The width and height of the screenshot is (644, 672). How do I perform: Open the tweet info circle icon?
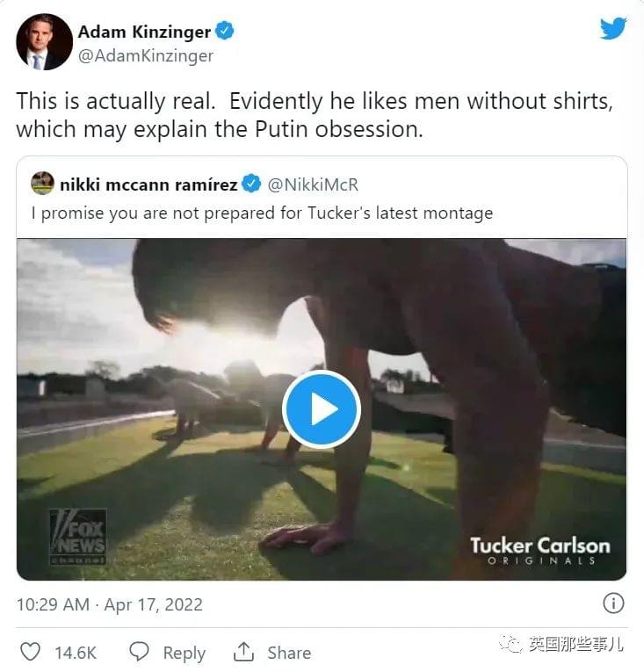click(613, 603)
